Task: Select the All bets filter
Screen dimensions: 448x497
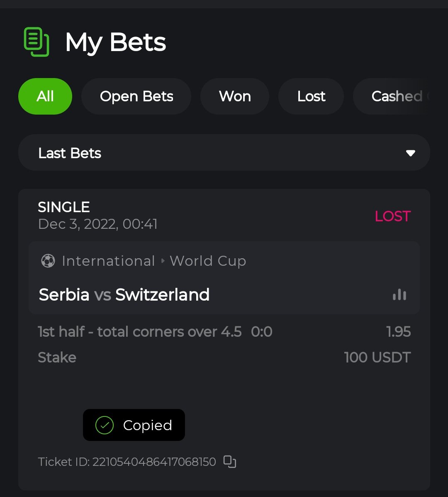Action: [45, 96]
